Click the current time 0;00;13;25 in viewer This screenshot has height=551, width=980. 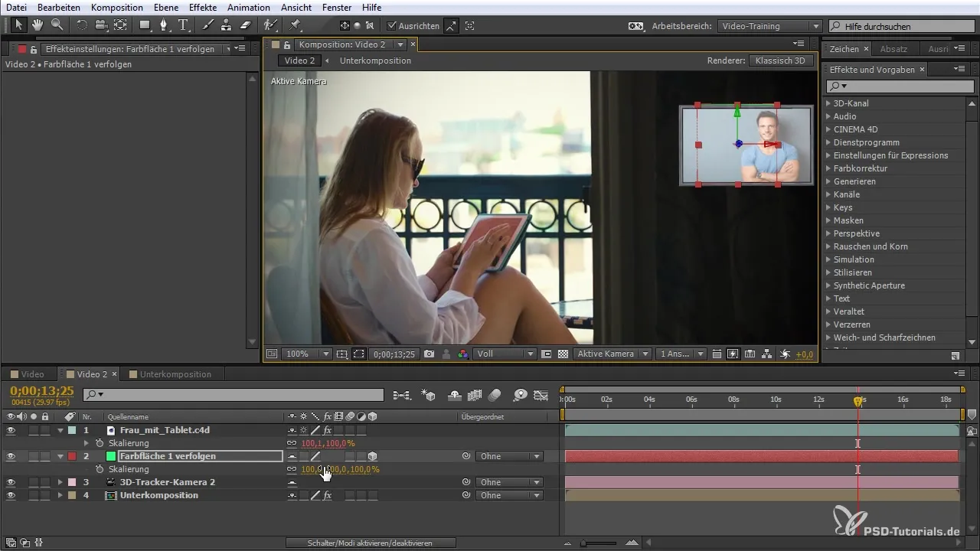click(394, 354)
